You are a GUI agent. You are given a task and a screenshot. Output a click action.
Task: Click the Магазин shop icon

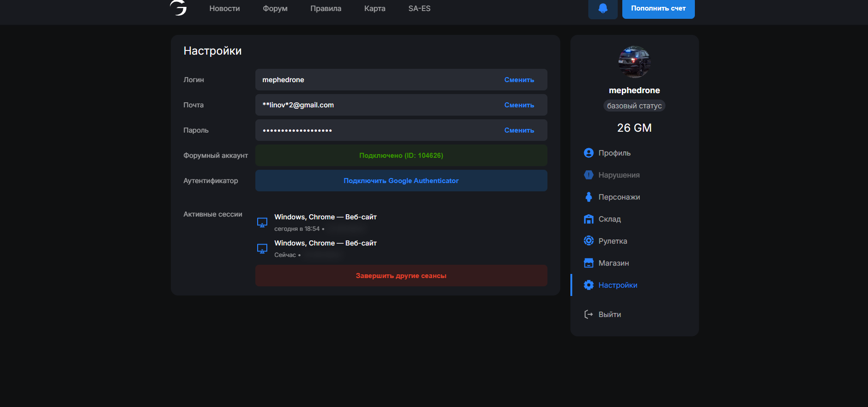588,263
